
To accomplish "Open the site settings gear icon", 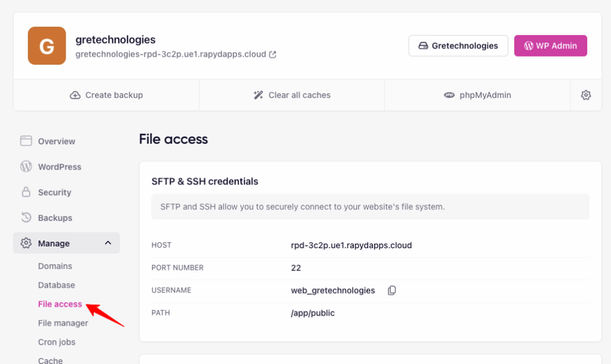I will point(586,95).
